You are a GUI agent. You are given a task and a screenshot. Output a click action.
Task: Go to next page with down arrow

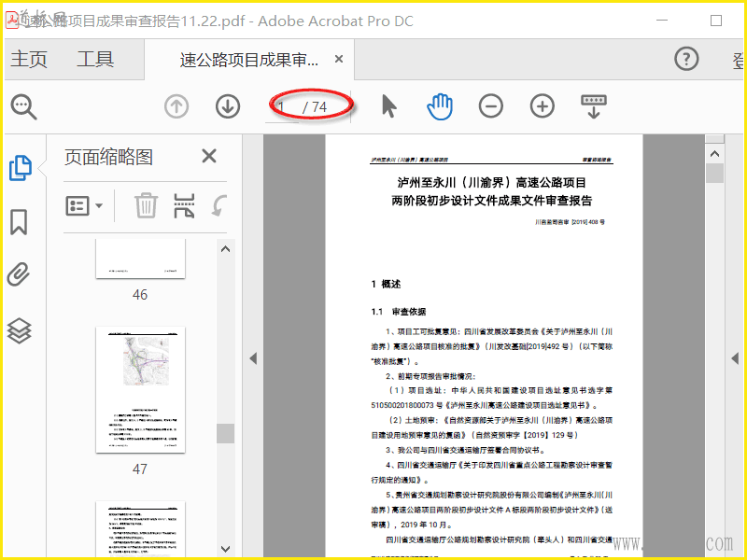(x=227, y=106)
